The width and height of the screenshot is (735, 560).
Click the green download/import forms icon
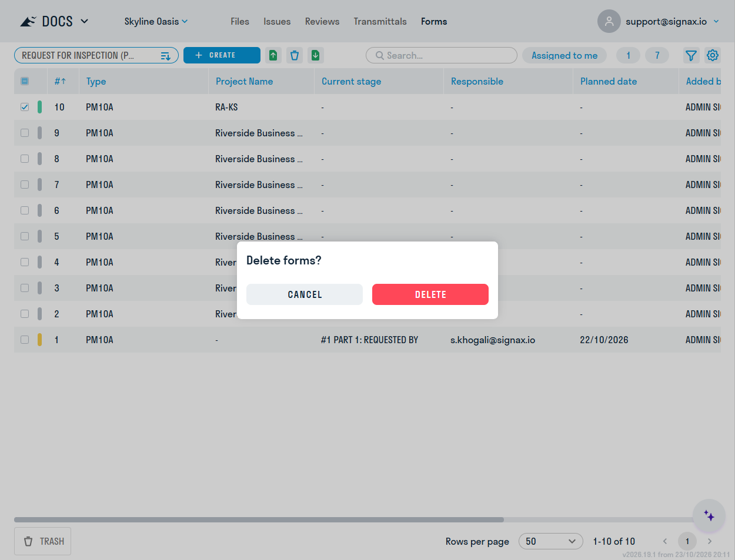pyautogui.click(x=316, y=55)
